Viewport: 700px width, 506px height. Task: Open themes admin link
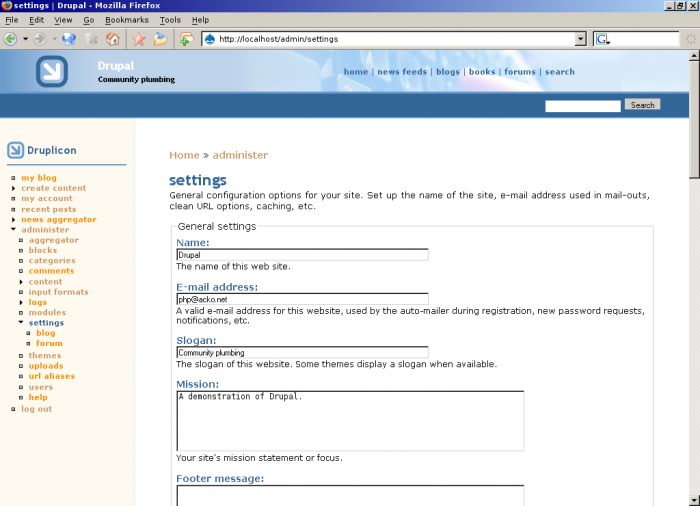(x=45, y=356)
